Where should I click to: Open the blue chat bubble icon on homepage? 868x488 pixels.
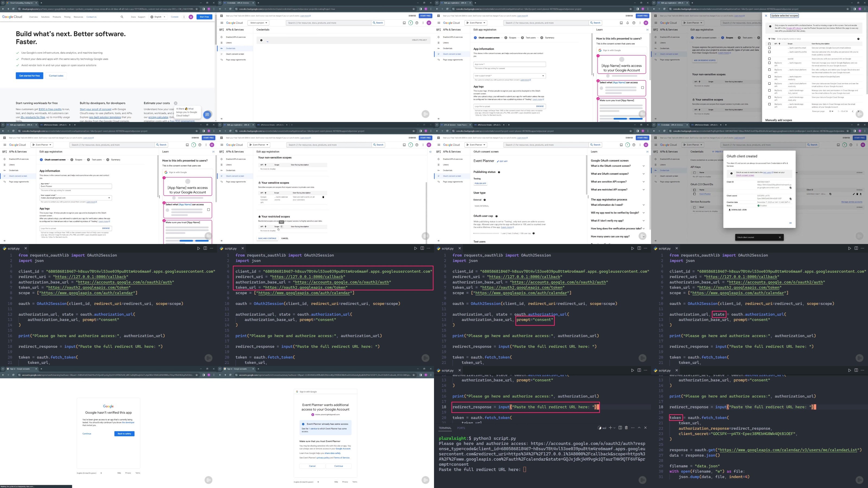207,115
